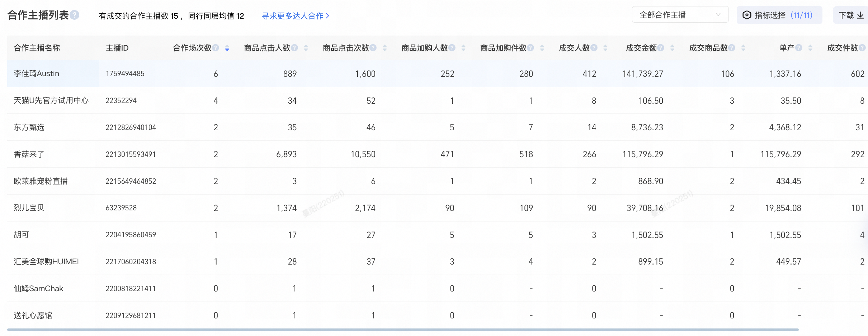Click product clicks value 10,550
868x336 pixels.
(x=363, y=154)
